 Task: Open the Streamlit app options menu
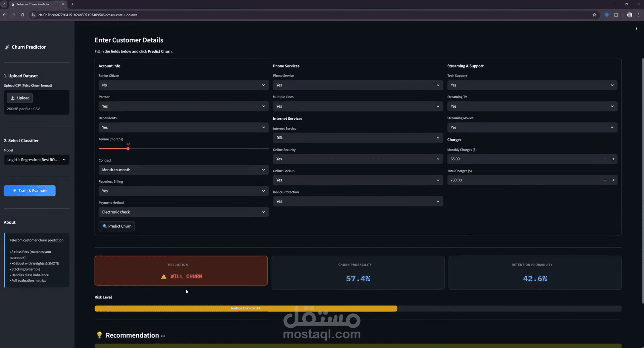pos(636,28)
